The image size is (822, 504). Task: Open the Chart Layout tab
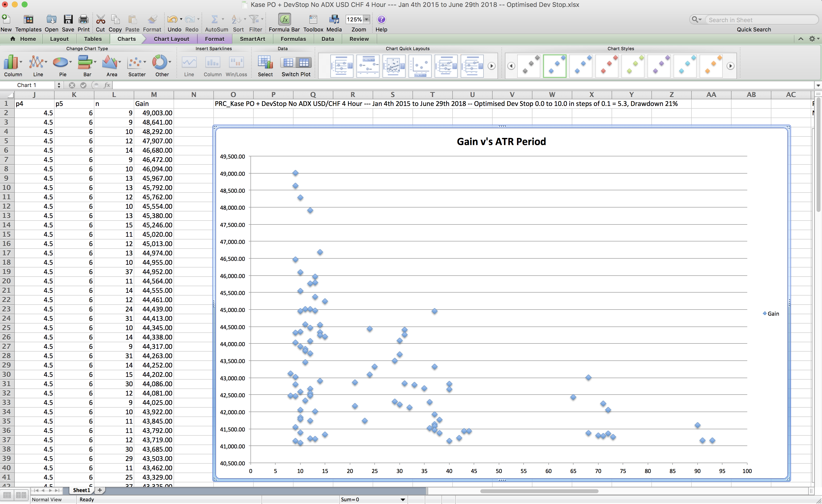(x=171, y=39)
